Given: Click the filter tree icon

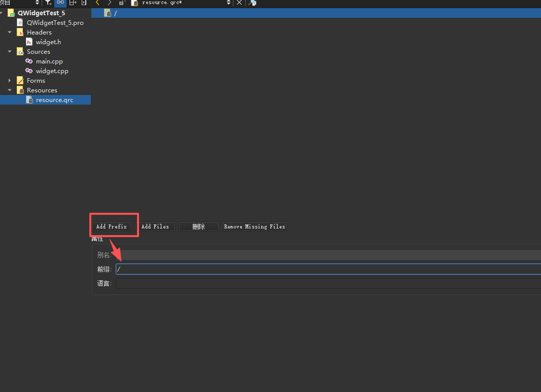Looking at the screenshot, I should tap(48, 3).
